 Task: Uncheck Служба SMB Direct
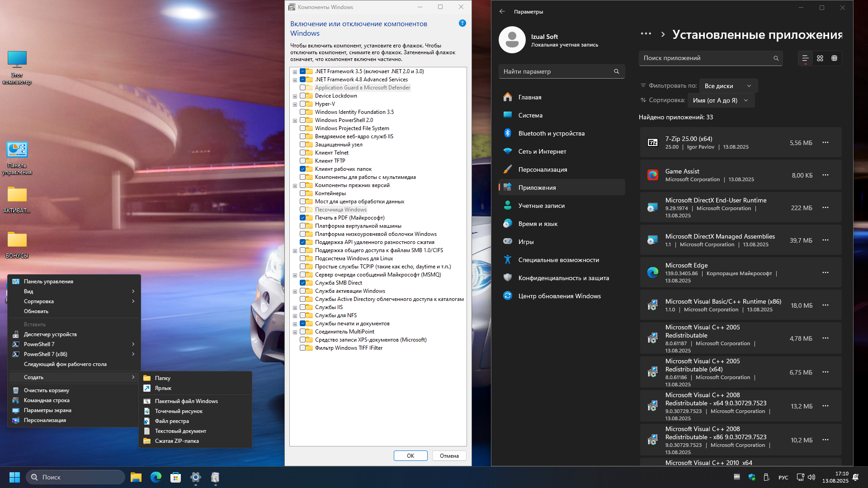tap(302, 283)
